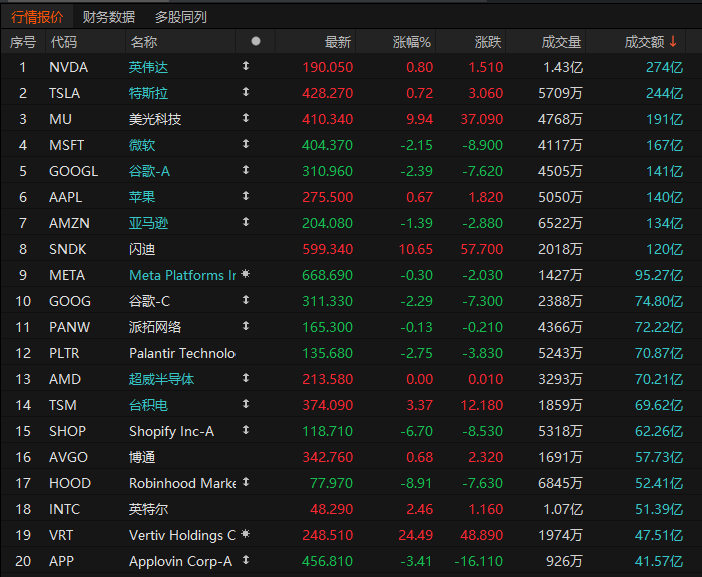Click the turnover value 274亿
The height and width of the screenshot is (577, 702).
pyautogui.click(x=664, y=67)
